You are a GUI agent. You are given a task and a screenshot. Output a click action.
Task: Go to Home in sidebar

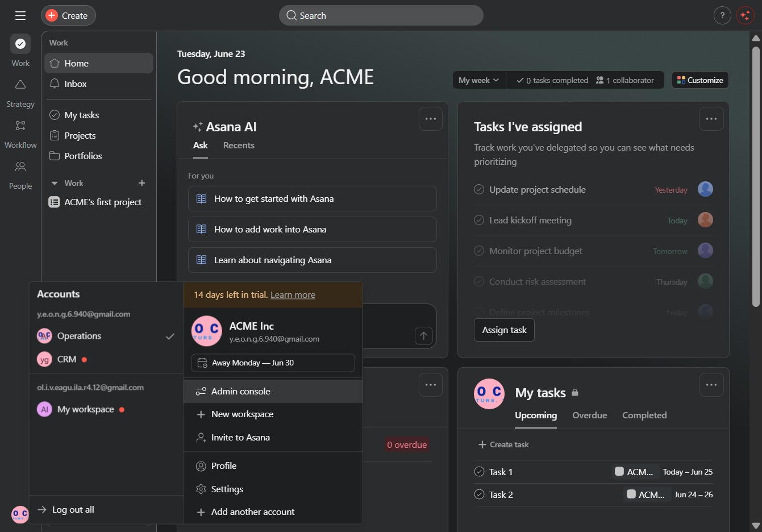(x=99, y=63)
